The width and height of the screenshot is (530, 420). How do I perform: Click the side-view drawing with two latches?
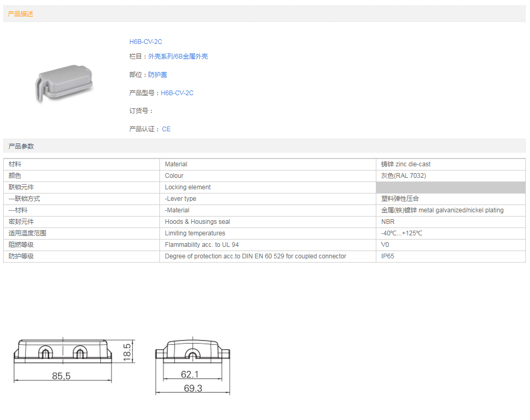pos(62,351)
